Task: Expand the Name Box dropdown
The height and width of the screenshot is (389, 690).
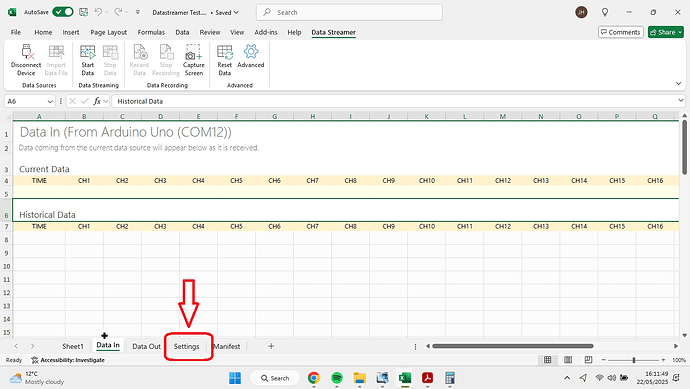Action: point(50,101)
